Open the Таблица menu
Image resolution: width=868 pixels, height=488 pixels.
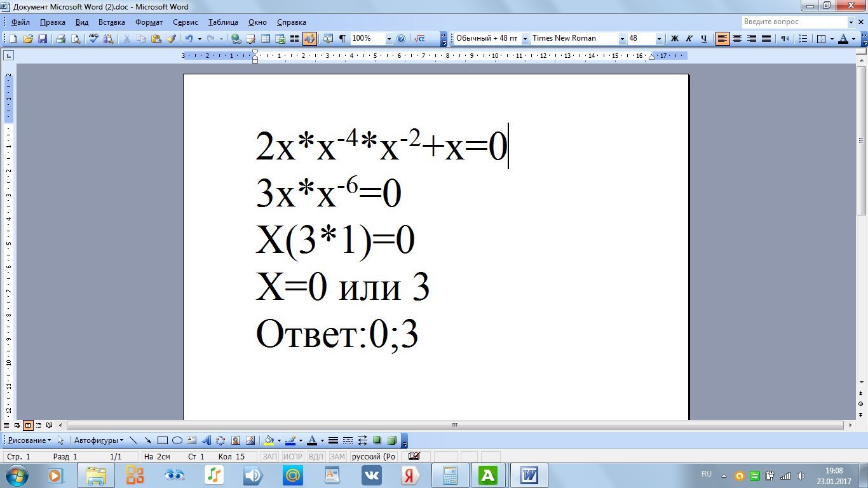point(223,22)
